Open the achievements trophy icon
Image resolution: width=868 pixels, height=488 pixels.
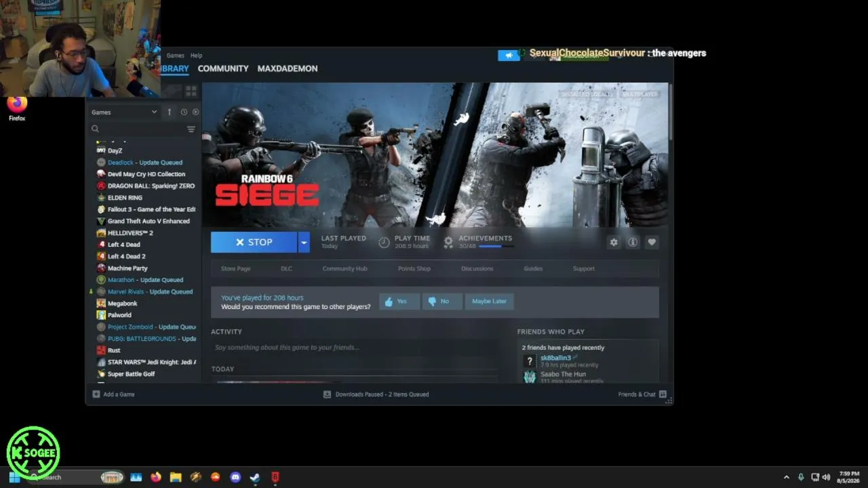(x=448, y=242)
